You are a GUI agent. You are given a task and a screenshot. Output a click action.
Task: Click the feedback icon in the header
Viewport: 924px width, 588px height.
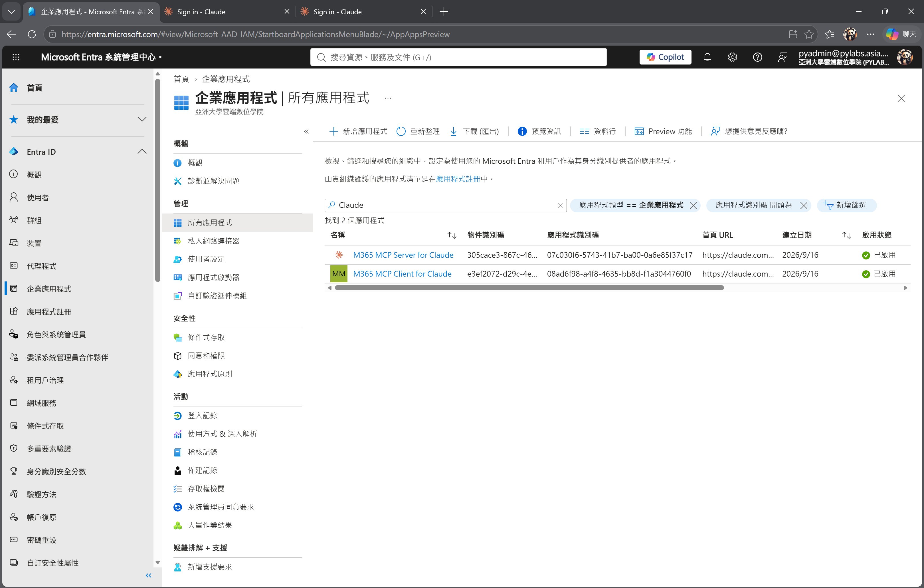click(x=783, y=57)
